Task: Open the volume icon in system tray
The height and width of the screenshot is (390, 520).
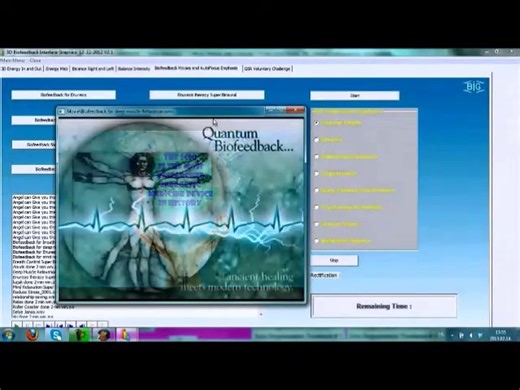Action: [471, 336]
